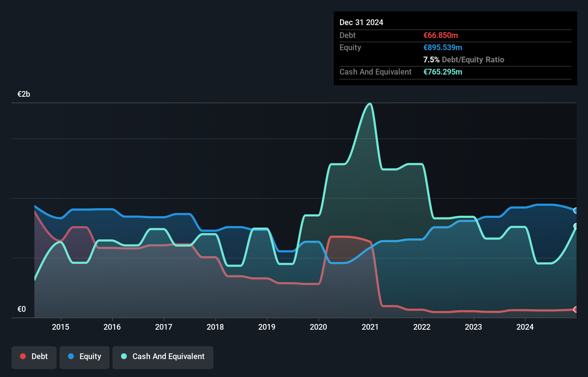Expand the Cash And Equivalent tooltip row
588x377 pixels.
[x=375, y=72]
